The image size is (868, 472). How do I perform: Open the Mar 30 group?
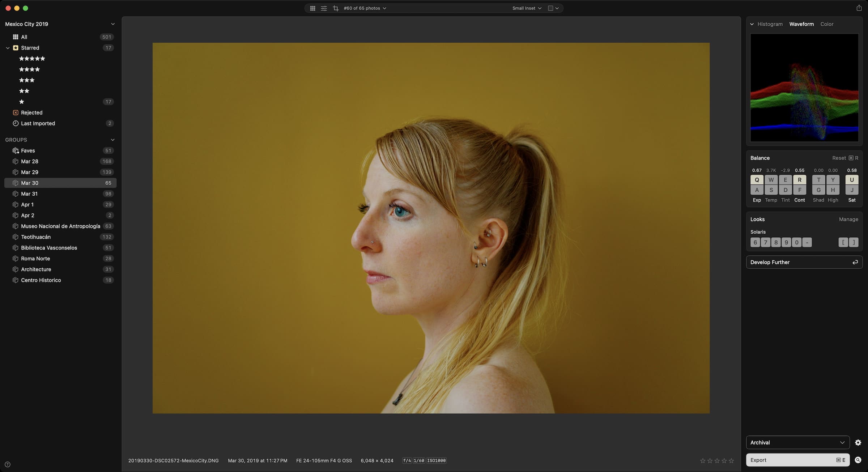60,183
